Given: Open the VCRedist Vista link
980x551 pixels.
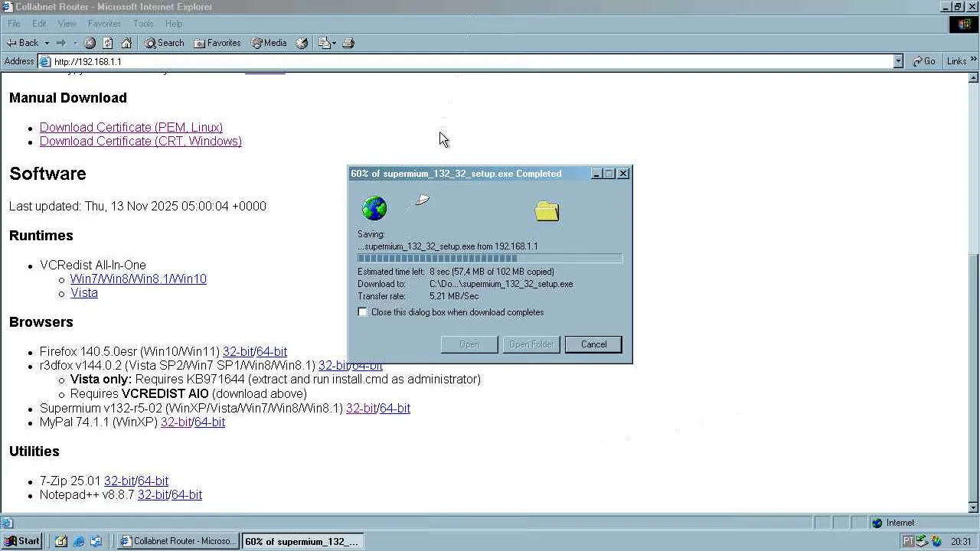Looking at the screenshot, I should click(x=84, y=292).
